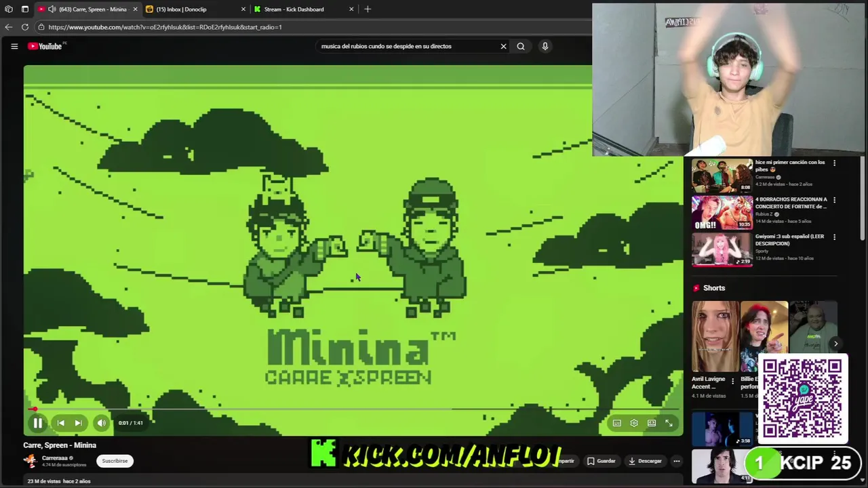Click the 'Carre, Spreen - Minina' video title
This screenshot has height=488, width=868.
tap(60, 445)
